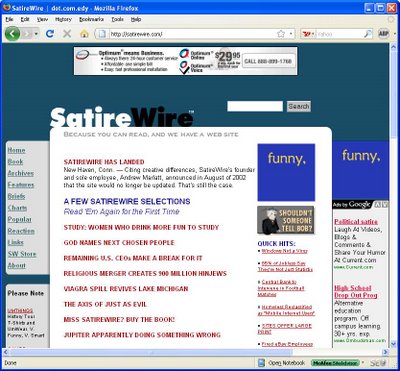The width and height of the screenshot is (400, 371).
Task: Click the Firefox logo in title bar
Action: click(x=6, y=7)
